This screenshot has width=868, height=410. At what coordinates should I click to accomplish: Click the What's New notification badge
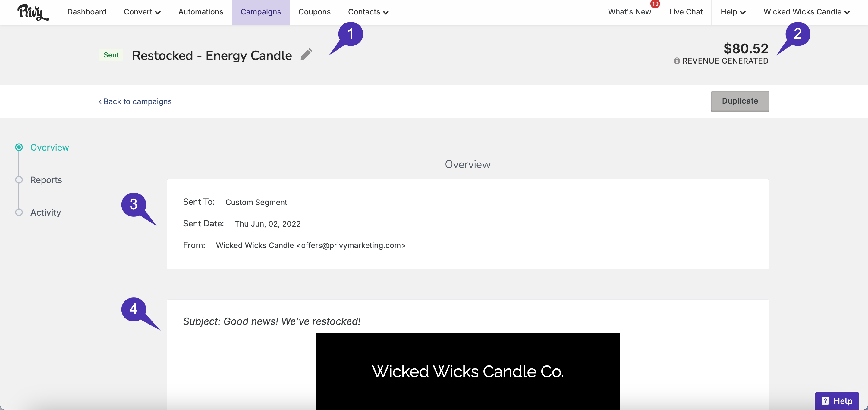(655, 4)
